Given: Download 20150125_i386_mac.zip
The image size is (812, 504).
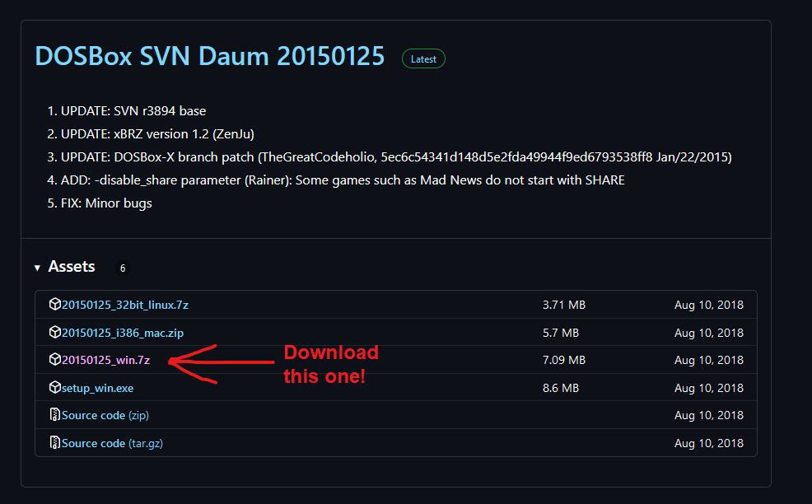Looking at the screenshot, I should click(x=123, y=333).
